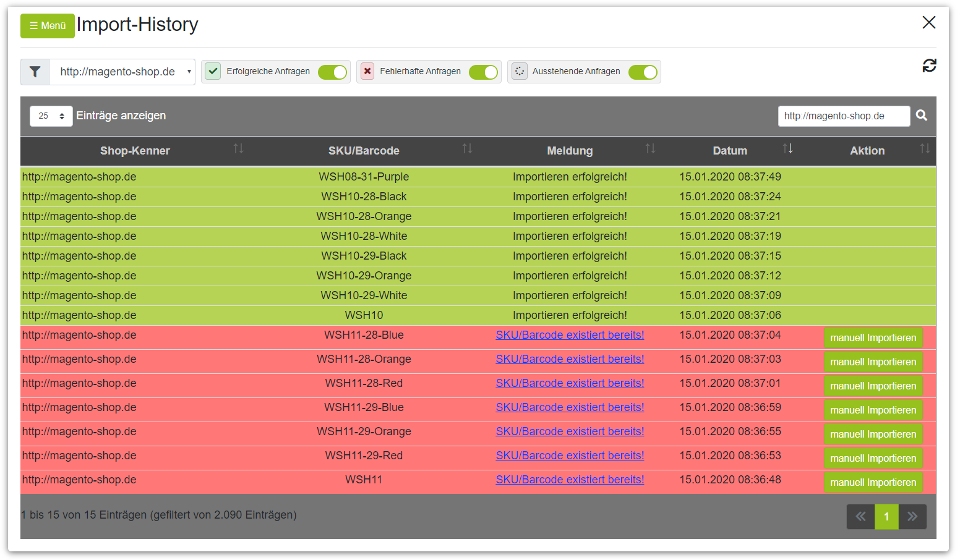Select SKU cell WSH10-28-White
Screen dimensions: 960x560
(364, 236)
